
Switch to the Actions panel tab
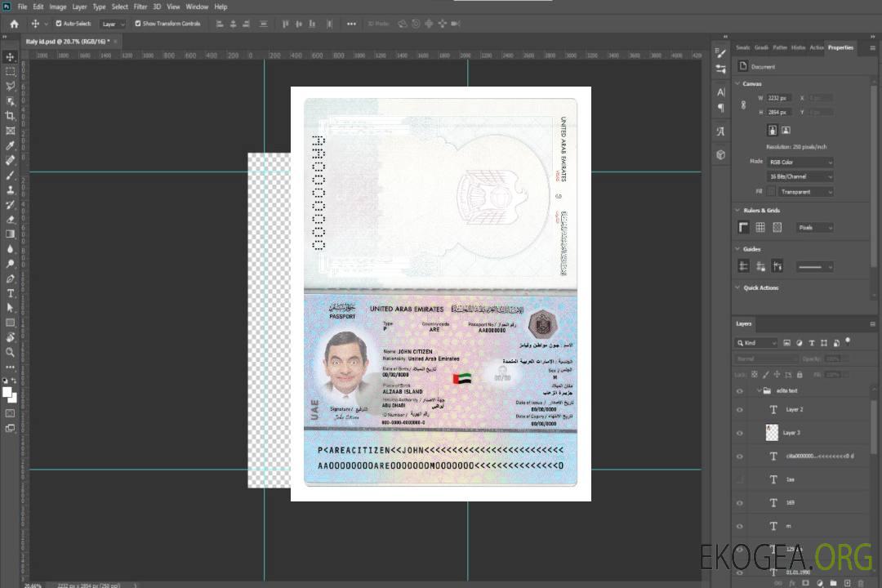tap(816, 48)
